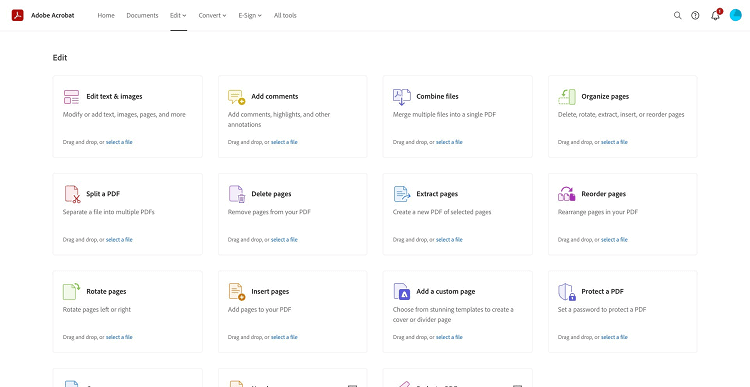Screen dimensions: 750x387
Task: Click the Add comments icon
Action: (x=236, y=97)
